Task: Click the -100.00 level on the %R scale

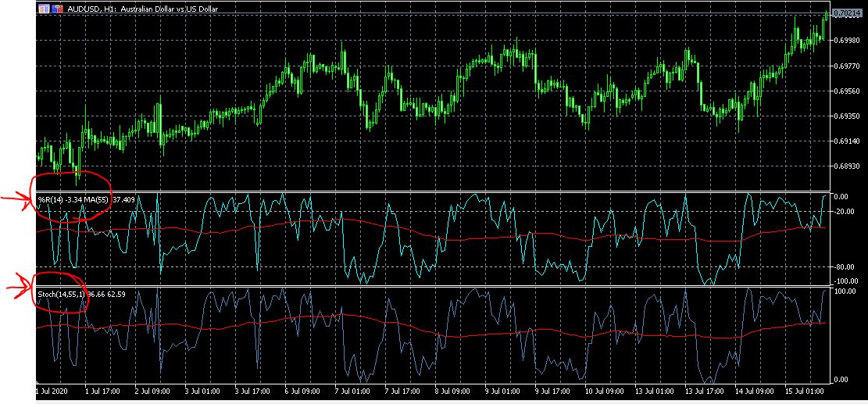Action: tap(845, 280)
